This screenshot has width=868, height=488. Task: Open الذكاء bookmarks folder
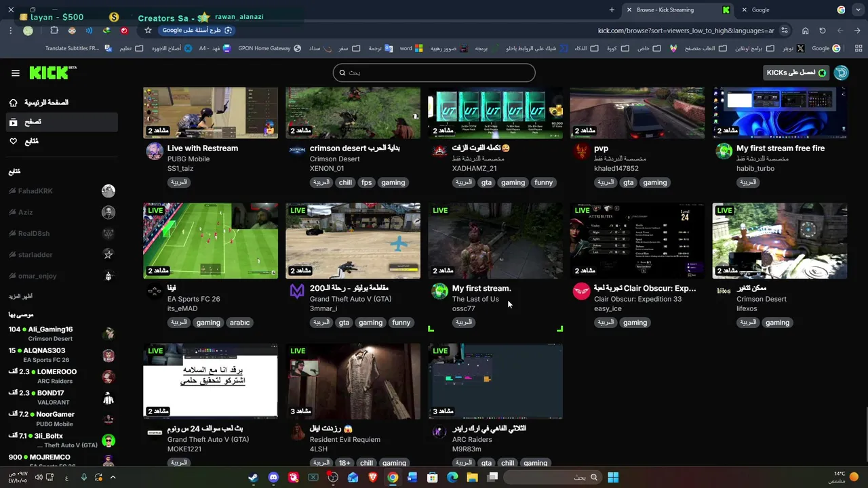click(x=587, y=48)
